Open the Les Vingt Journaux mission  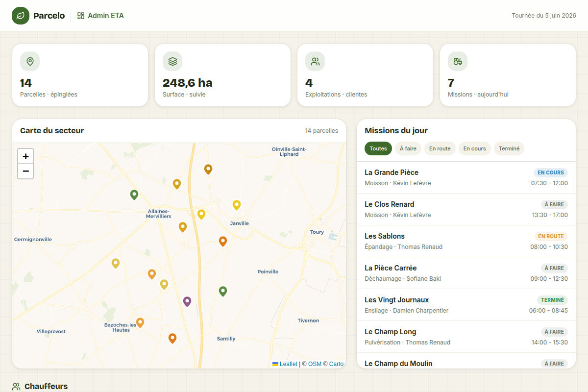(466, 305)
